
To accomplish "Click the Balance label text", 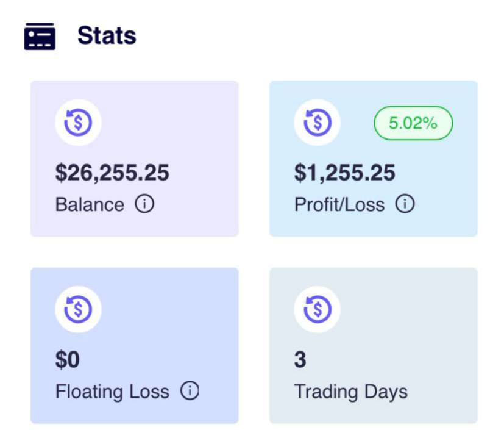I will coord(90,205).
